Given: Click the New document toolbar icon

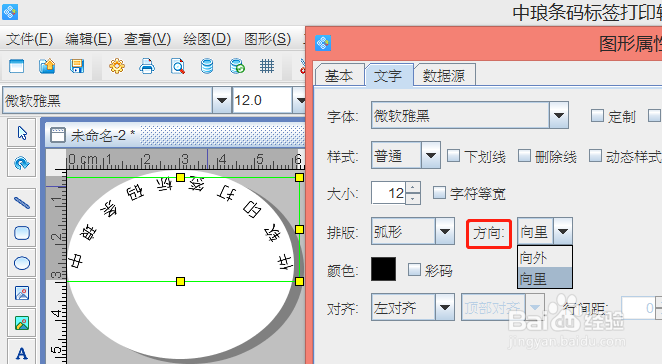Looking at the screenshot, I should pyautogui.click(x=16, y=66).
